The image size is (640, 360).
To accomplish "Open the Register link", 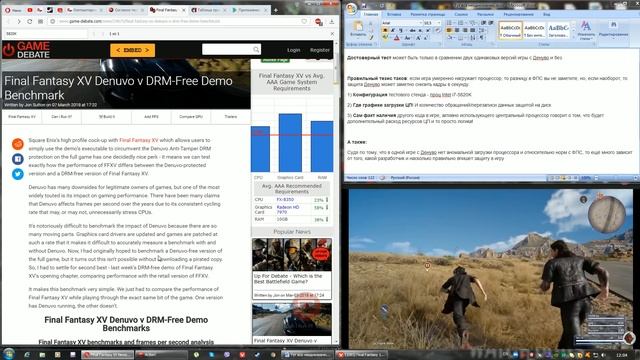I will click(320, 50).
